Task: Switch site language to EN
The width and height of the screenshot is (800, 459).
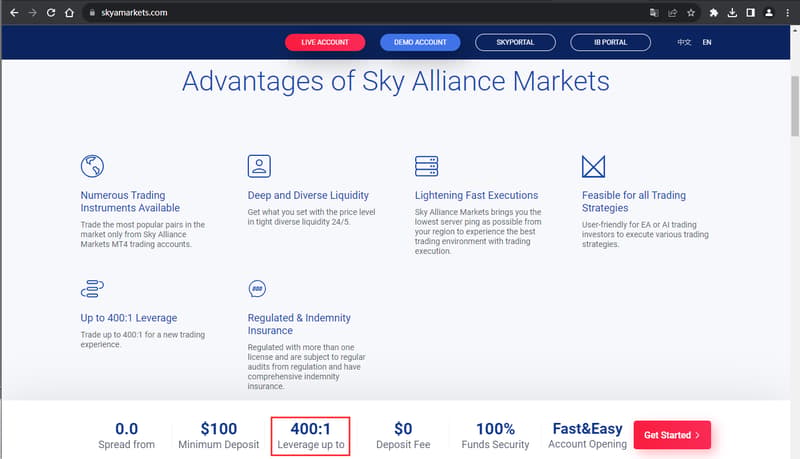Action: 707,42
